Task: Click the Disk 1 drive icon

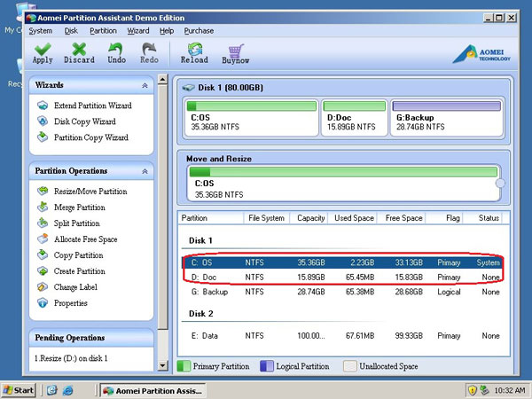Action: click(188, 88)
